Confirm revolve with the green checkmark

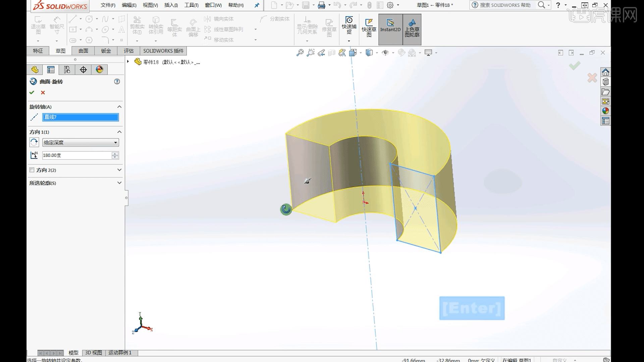32,93
